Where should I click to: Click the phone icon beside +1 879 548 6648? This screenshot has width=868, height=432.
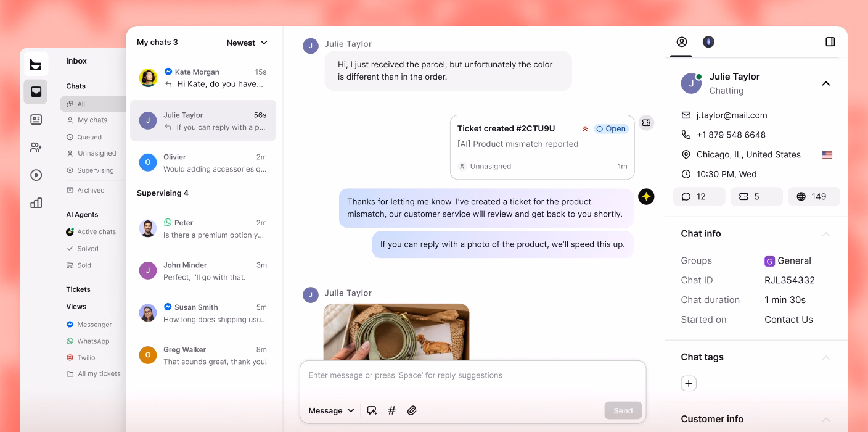[686, 135]
